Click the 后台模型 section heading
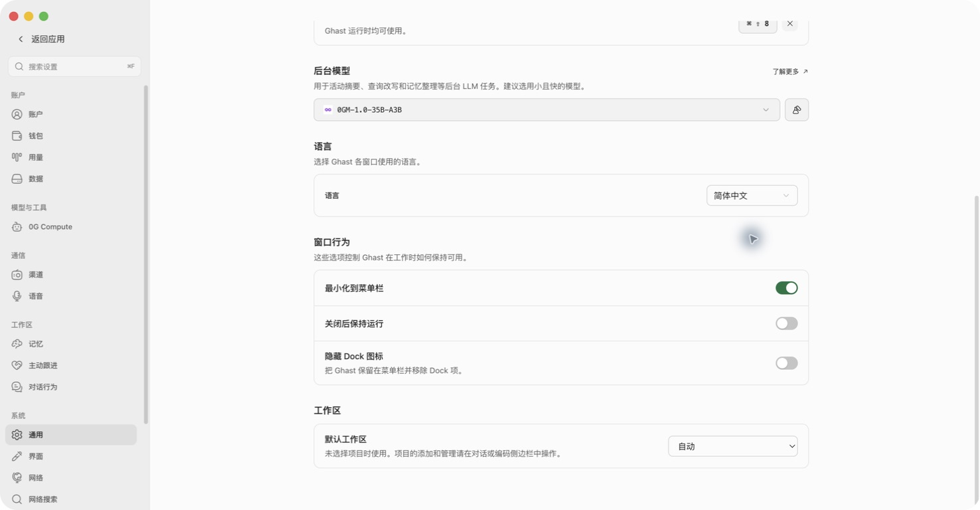Image resolution: width=980 pixels, height=510 pixels. tap(332, 71)
